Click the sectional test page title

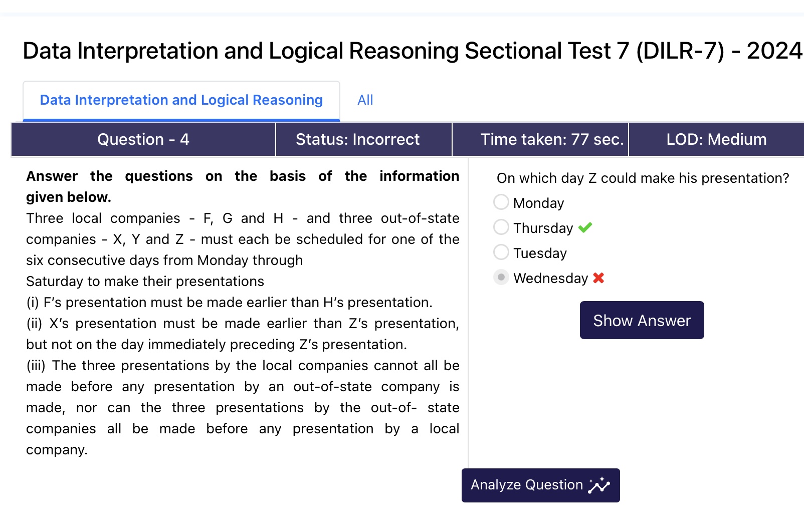[x=413, y=51]
